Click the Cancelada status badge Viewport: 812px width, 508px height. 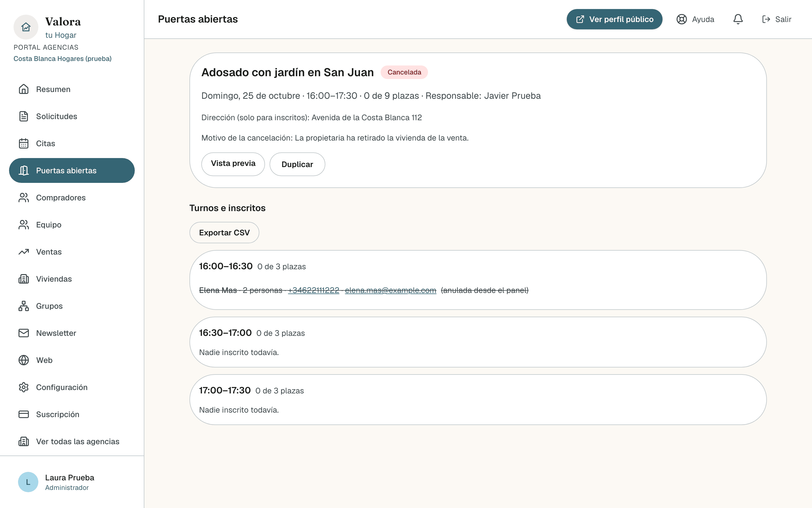coord(404,72)
